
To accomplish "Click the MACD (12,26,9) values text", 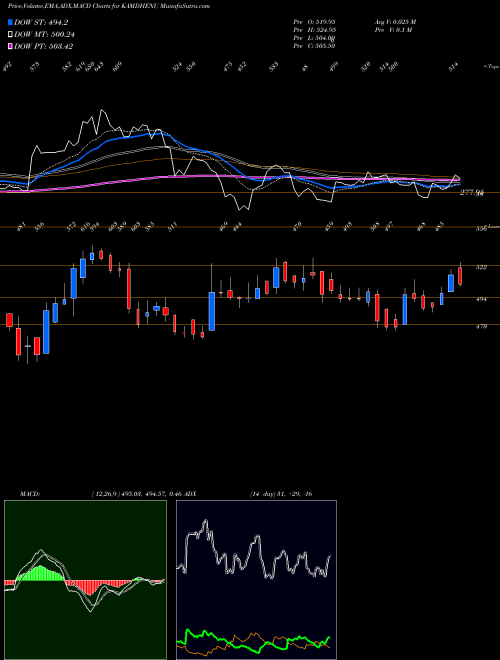I will click(x=136, y=494).
